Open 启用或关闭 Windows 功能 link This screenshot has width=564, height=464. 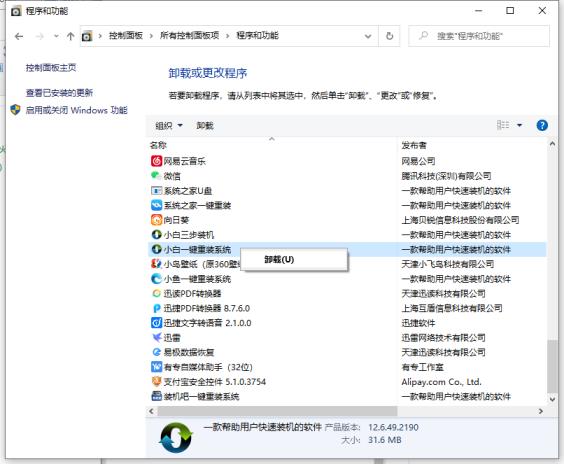pyautogui.click(x=77, y=110)
